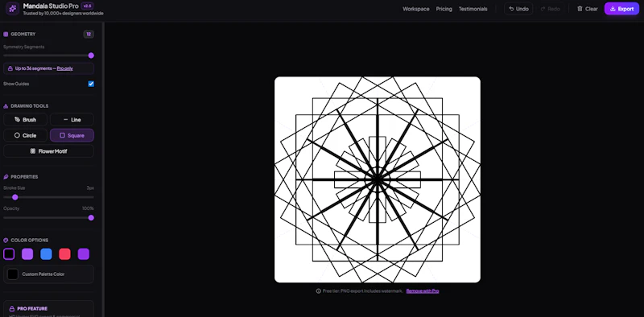
Task: Toggle the Show Guides checkbox
Action: 91,84
